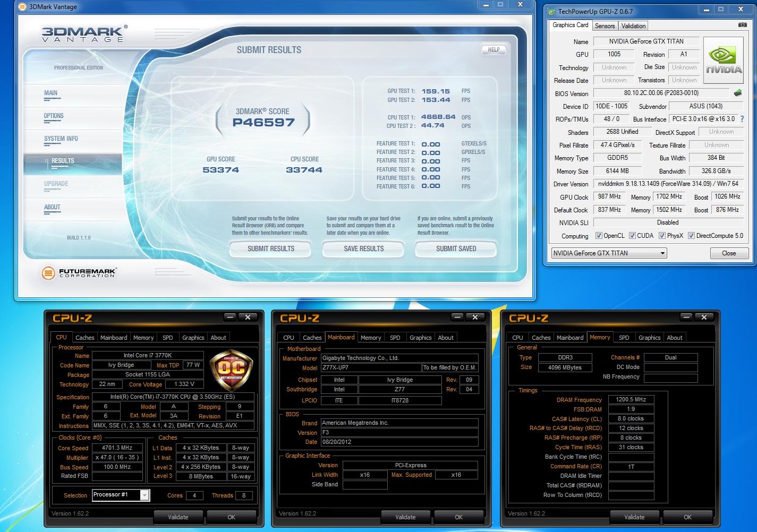Click the CPU score value 33744
The image size is (757, 532).
click(304, 170)
